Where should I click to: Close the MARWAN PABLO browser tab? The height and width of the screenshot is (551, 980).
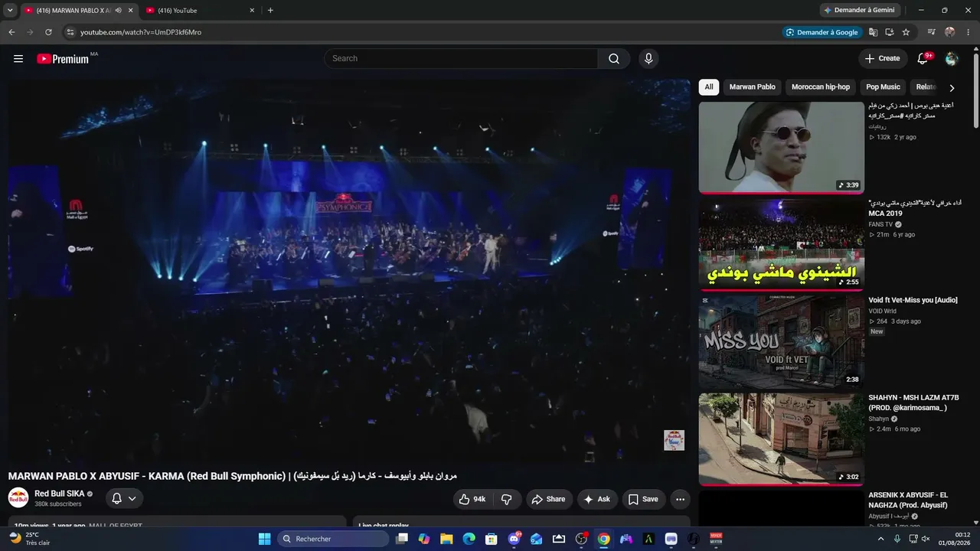[131, 11]
